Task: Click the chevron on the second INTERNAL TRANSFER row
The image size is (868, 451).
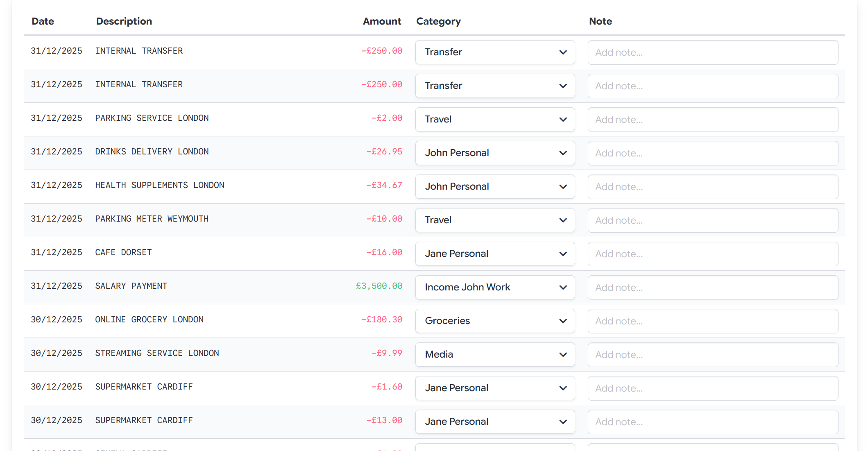Action: (563, 86)
